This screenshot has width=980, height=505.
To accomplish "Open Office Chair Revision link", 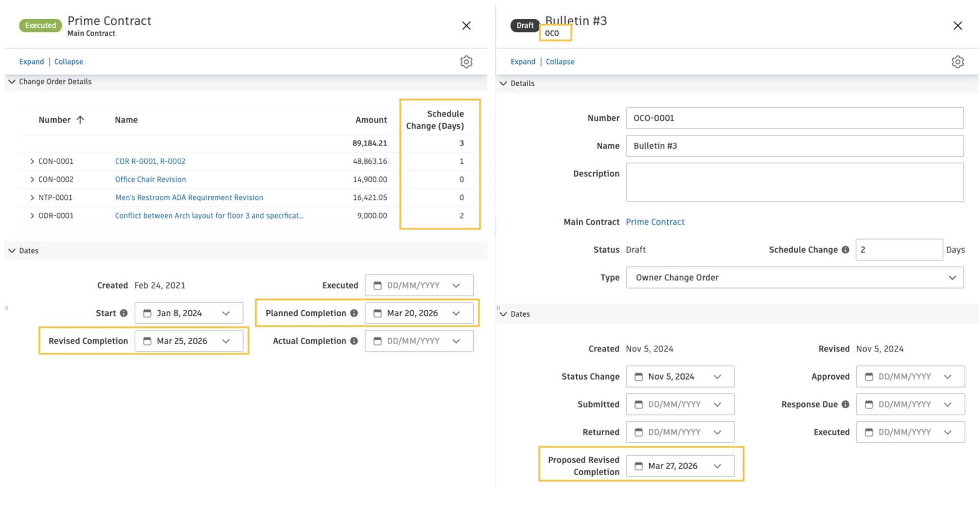I will click(x=151, y=180).
